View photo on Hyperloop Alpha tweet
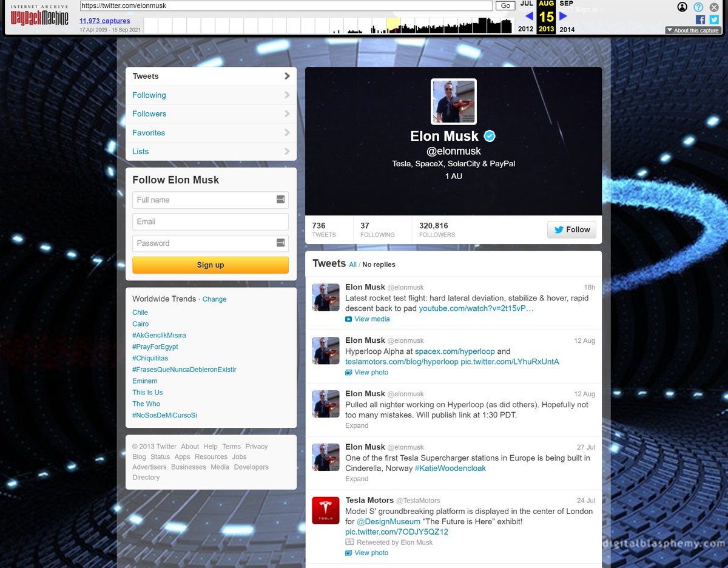Viewport: 728px width, 568px height. point(366,373)
